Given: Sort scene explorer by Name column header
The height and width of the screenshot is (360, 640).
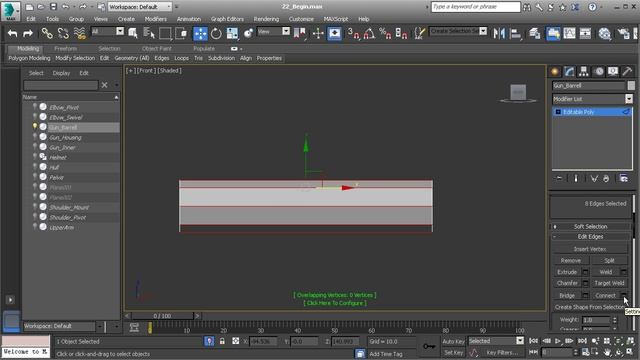Looking at the screenshot, I should coord(71,97).
